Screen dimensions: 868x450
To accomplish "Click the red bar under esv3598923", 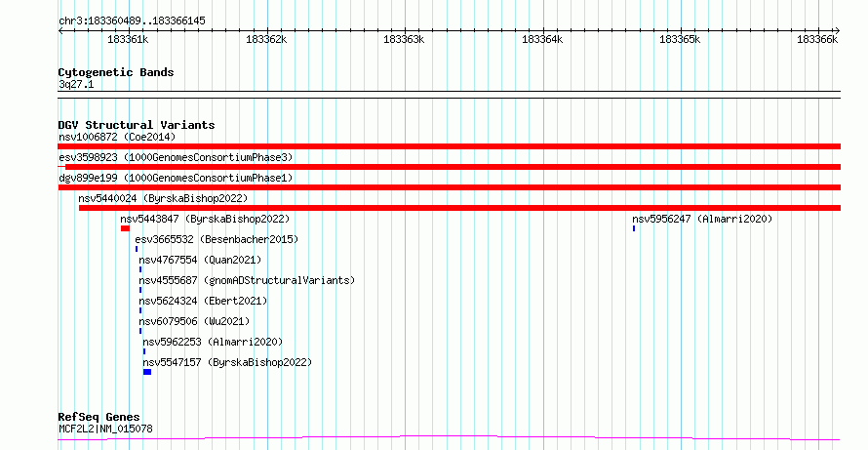I will pos(449,167).
